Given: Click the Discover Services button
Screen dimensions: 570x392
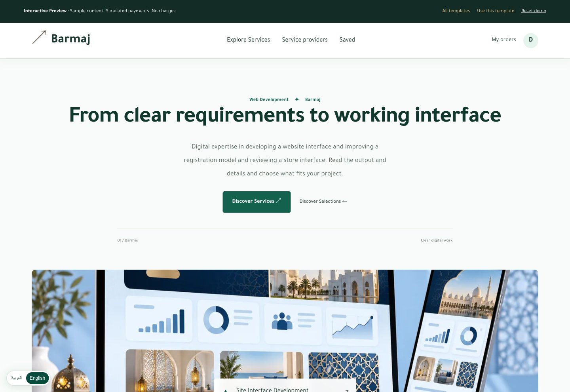Looking at the screenshot, I should click(x=256, y=202).
